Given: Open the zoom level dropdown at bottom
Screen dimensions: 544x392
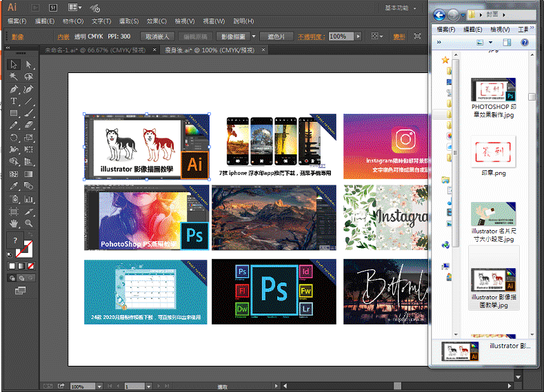Looking at the screenshot, I should pyautogui.click(x=99, y=386).
